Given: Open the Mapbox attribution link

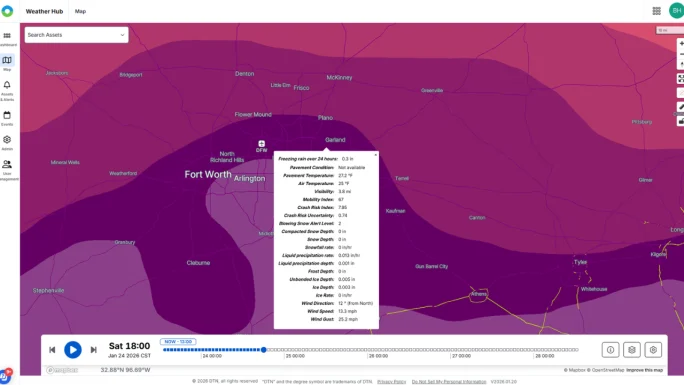Looking at the screenshot, I should [575, 370].
